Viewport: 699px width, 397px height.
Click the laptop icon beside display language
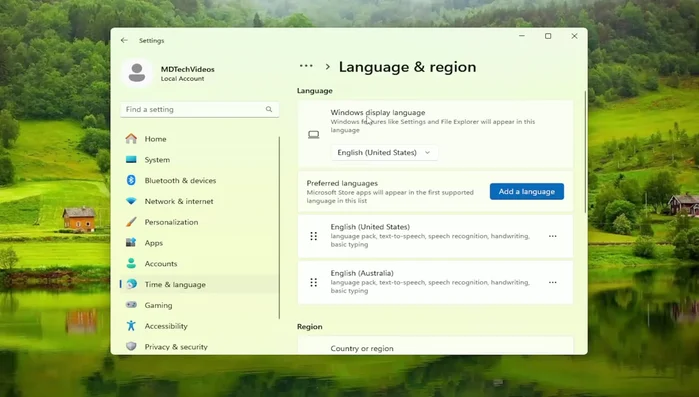[x=313, y=135]
